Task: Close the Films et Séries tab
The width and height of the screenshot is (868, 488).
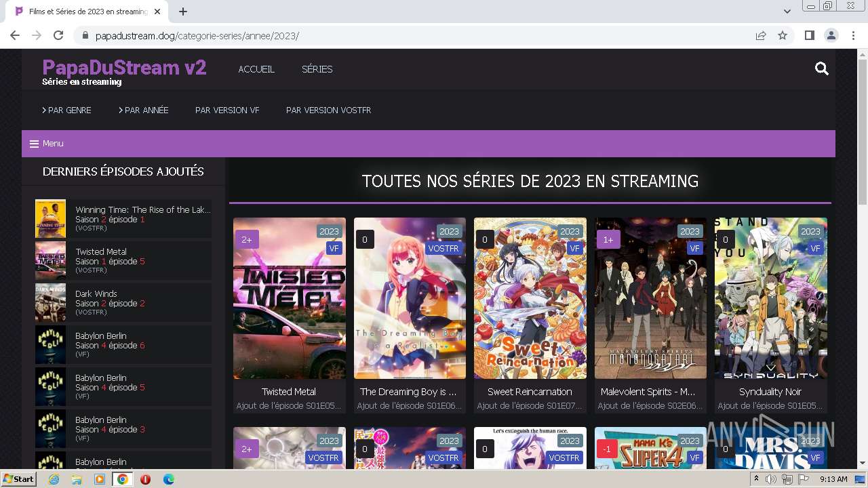Action: click(157, 12)
